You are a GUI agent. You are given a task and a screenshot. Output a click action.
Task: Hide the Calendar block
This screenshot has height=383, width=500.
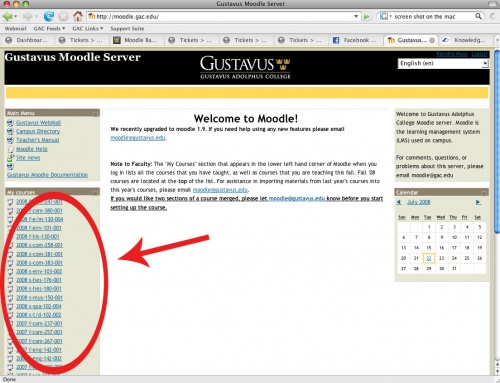pos(485,192)
